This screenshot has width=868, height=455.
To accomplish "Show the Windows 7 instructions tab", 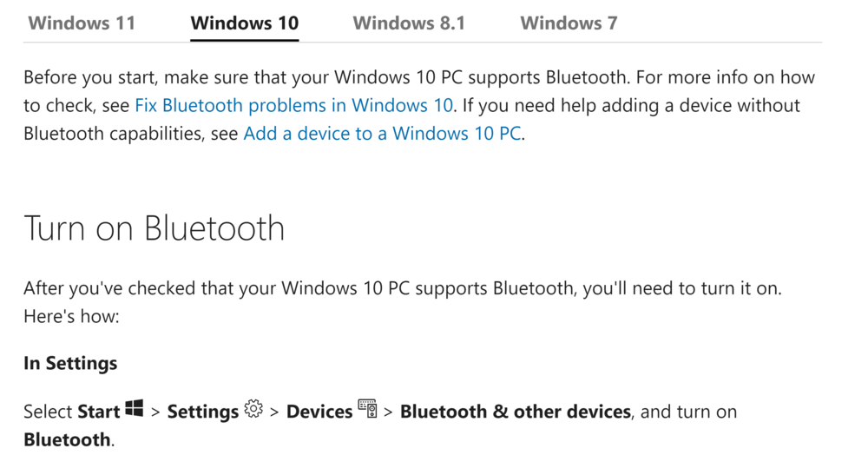I will pos(569,23).
